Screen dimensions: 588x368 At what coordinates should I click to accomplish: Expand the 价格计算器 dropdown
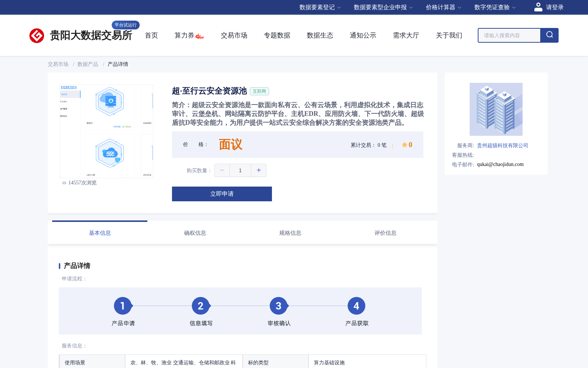tap(444, 7)
